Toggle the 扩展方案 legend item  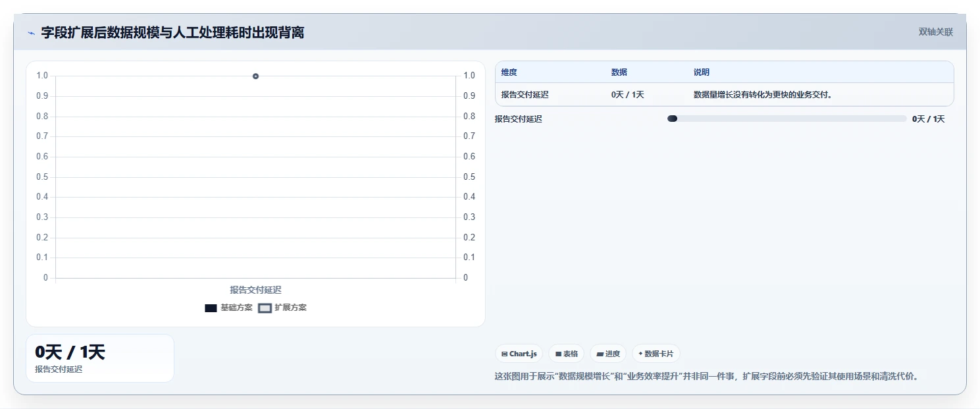point(282,308)
